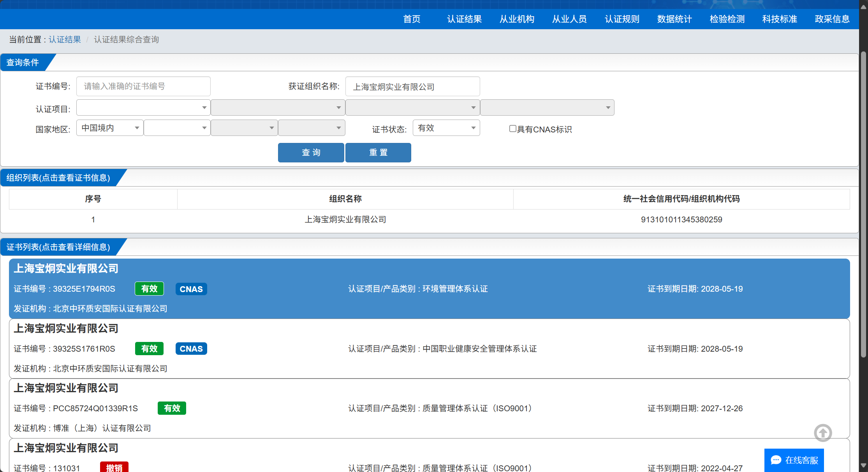This screenshot has height=472, width=868.
Task: Open the 数据统计 navigation menu item
Action: point(674,19)
